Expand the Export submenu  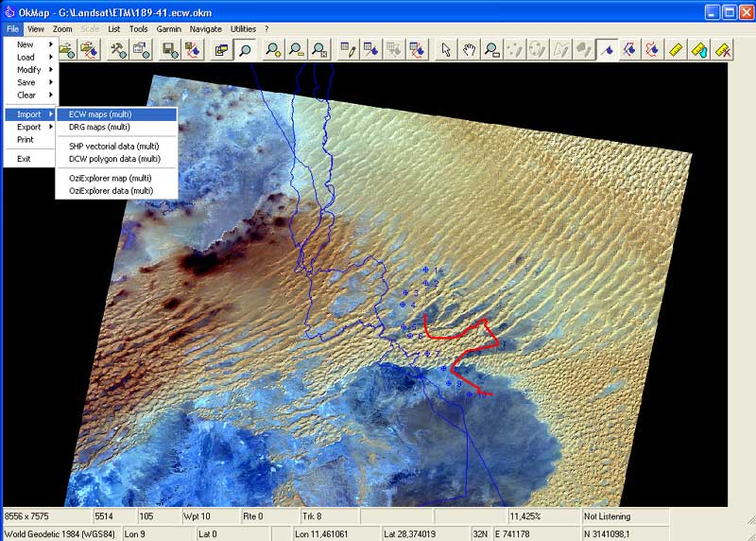click(31, 127)
